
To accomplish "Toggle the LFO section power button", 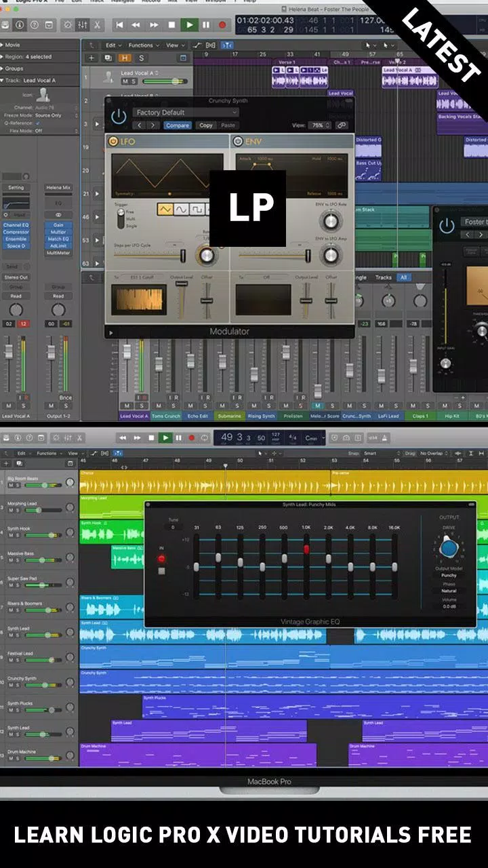I will [113, 142].
